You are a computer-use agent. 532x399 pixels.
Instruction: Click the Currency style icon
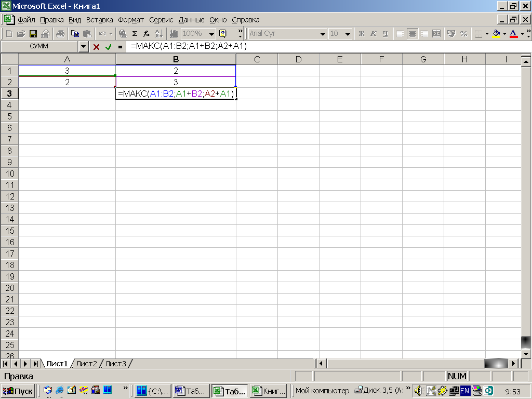[451, 34]
